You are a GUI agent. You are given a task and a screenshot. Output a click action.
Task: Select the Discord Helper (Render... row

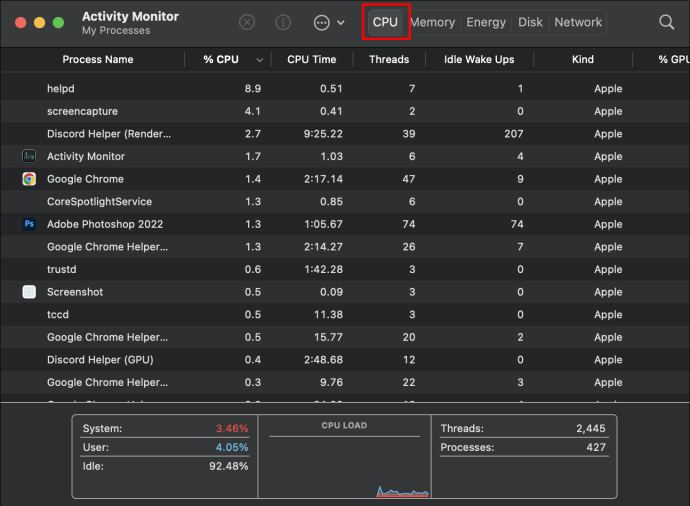click(x=345, y=134)
